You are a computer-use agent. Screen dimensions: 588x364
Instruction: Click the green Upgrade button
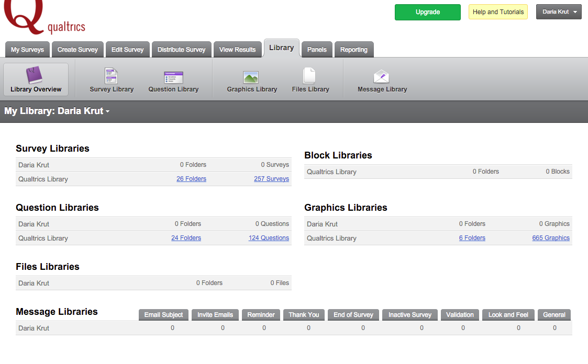coord(427,12)
